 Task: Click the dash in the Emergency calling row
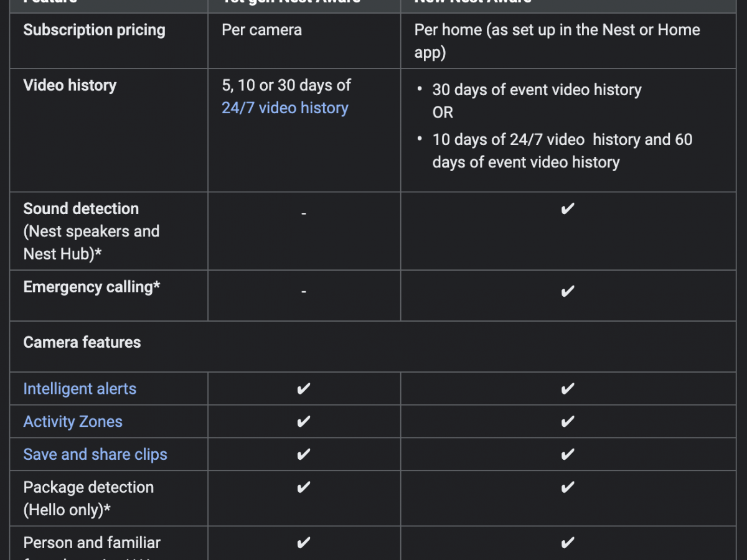coord(304,292)
